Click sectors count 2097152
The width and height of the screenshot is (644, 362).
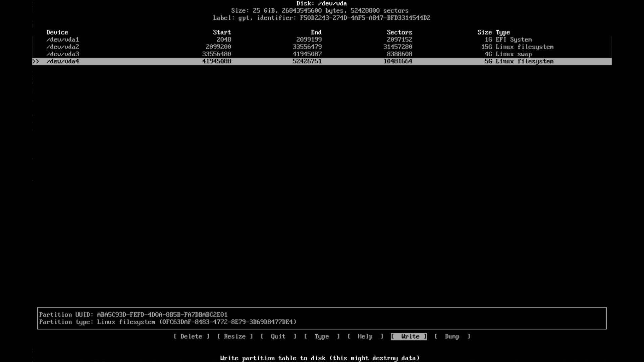(x=399, y=40)
